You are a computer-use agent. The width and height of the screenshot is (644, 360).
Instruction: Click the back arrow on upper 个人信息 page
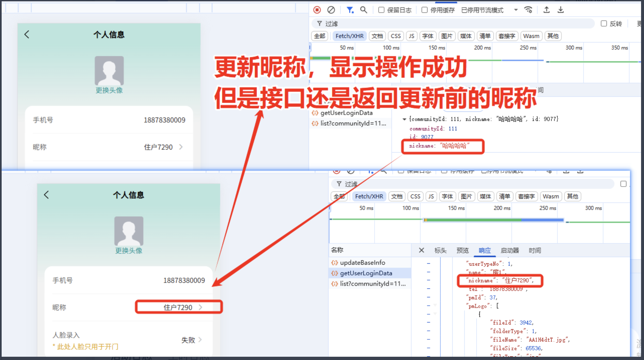(x=27, y=34)
